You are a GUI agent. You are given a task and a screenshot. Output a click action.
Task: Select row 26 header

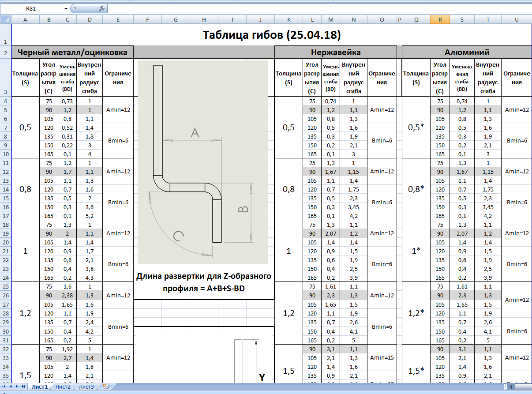point(5,296)
